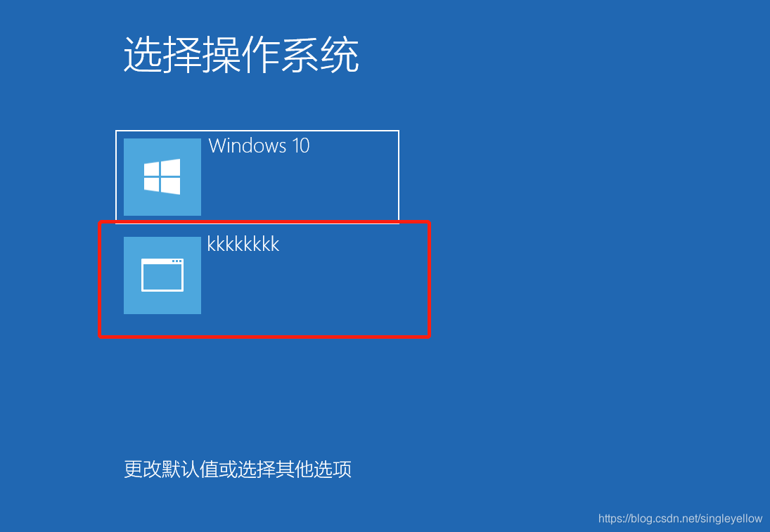Click the generic application window glyph
The image size is (770, 532).
162,275
